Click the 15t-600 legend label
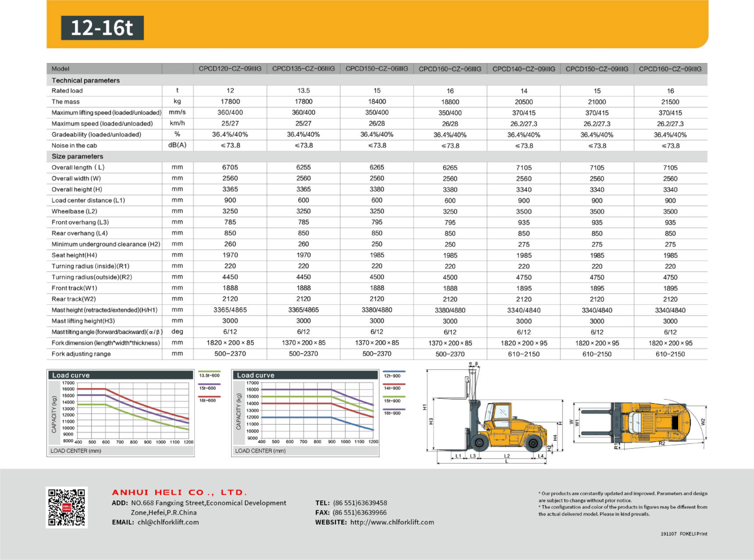Image resolution: width=754 pixels, height=560 pixels. (x=207, y=388)
